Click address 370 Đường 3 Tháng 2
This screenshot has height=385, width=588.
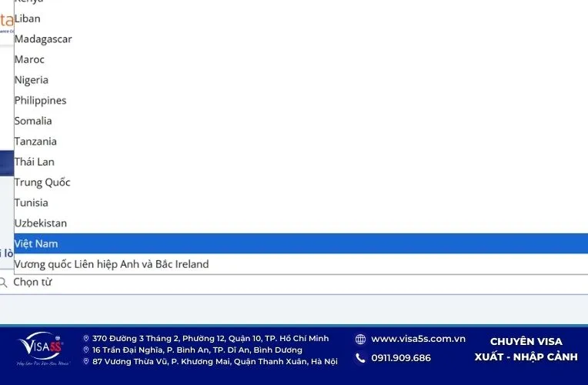point(210,339)
